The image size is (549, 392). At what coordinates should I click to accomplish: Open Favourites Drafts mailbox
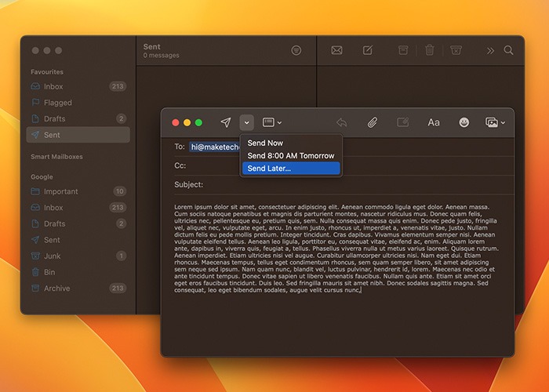click(78, 118)
